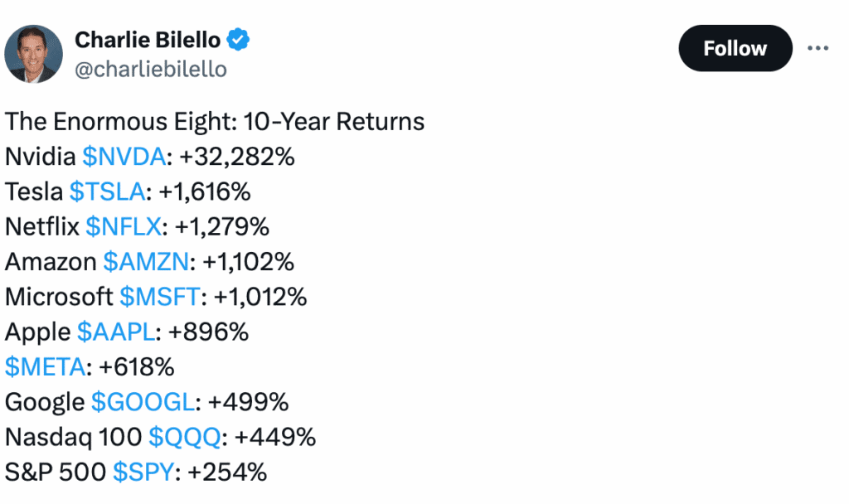Screen dimensions: 849x504
Task: Open the Charlie Bilello display name
Action: pyautogui.click(x=148, y=40)
